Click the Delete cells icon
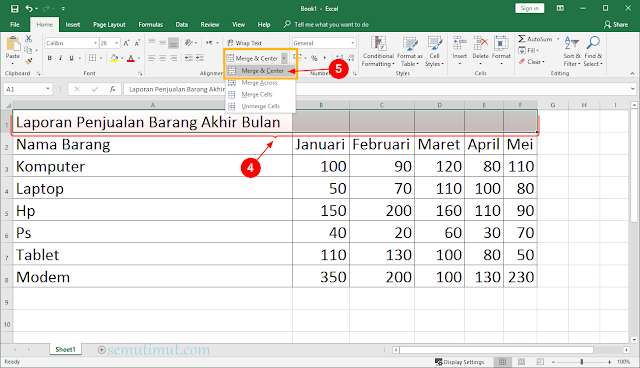The width and height of the screenshot is (640, 368). click(x=480, y=43)
